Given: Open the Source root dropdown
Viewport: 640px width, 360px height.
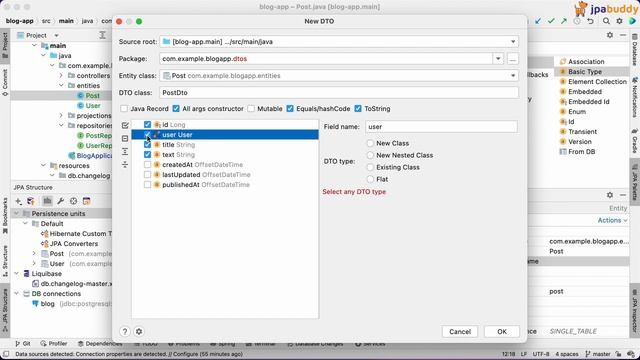Looking at the screenshot, I should click(x=513, y=42).
